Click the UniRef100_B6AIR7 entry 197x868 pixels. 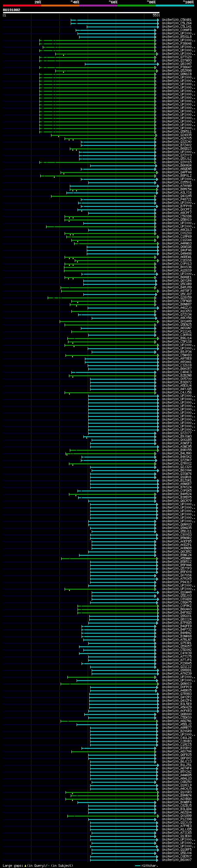tap(176, 369)
